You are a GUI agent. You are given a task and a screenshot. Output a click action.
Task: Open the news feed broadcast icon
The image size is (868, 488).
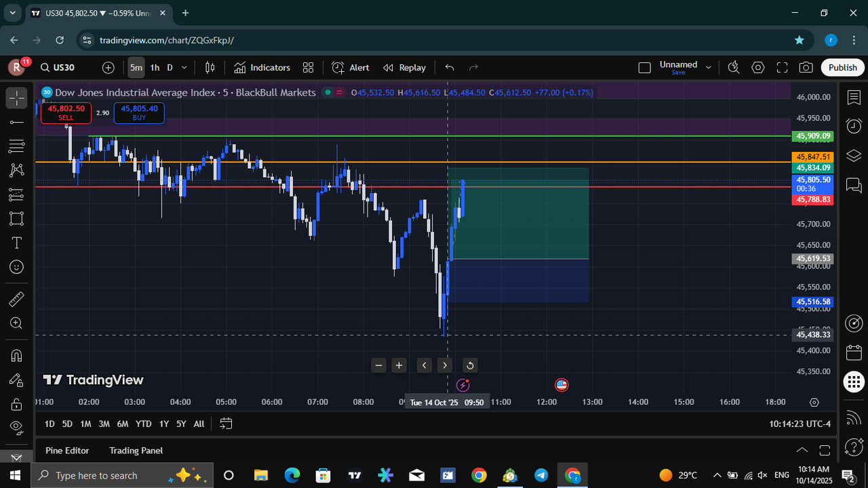[854, 418]
